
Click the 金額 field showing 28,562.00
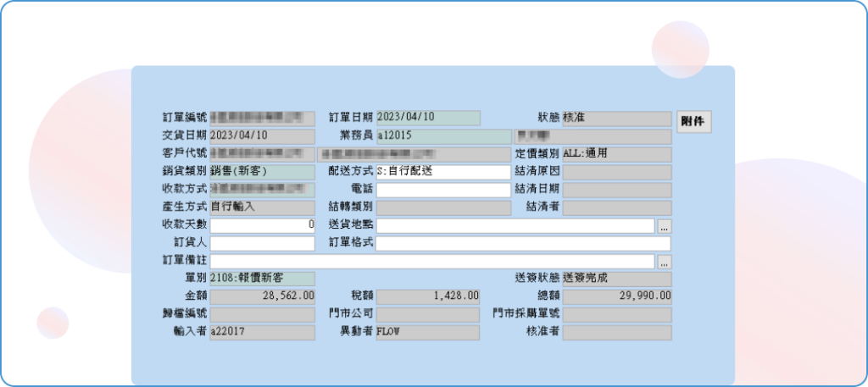(262, 296)
